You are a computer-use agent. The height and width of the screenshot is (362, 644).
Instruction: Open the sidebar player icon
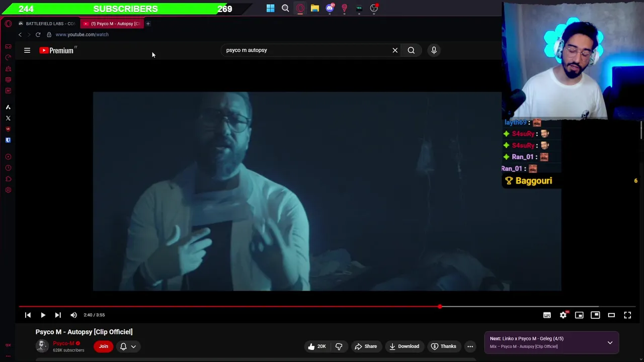click(x=8, y=157)
